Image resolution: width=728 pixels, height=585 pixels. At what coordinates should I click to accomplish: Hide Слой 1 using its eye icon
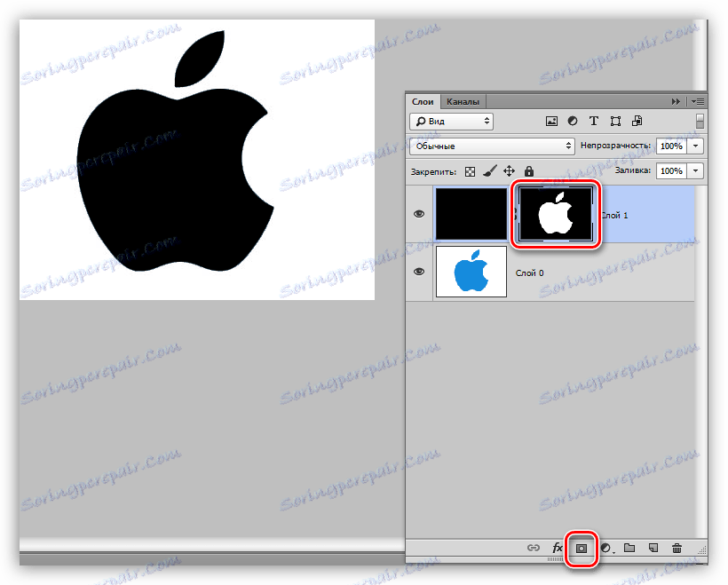[419, 214]
